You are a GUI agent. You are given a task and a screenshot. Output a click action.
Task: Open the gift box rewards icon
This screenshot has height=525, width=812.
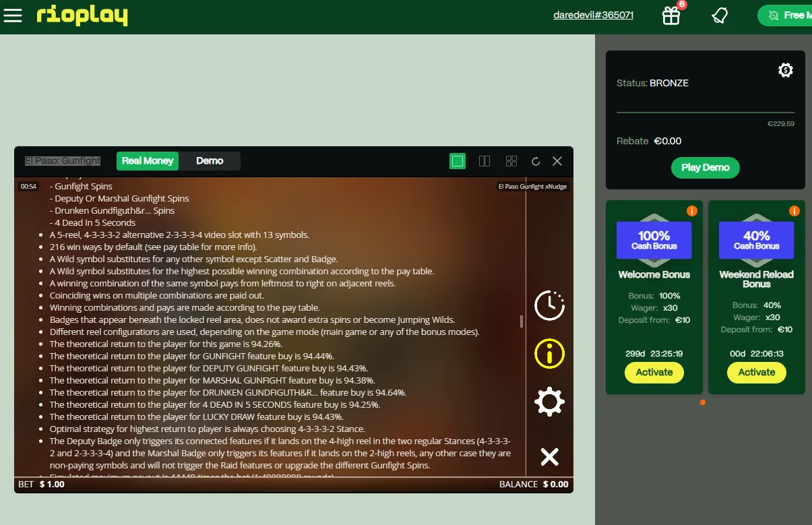(671, 16)
